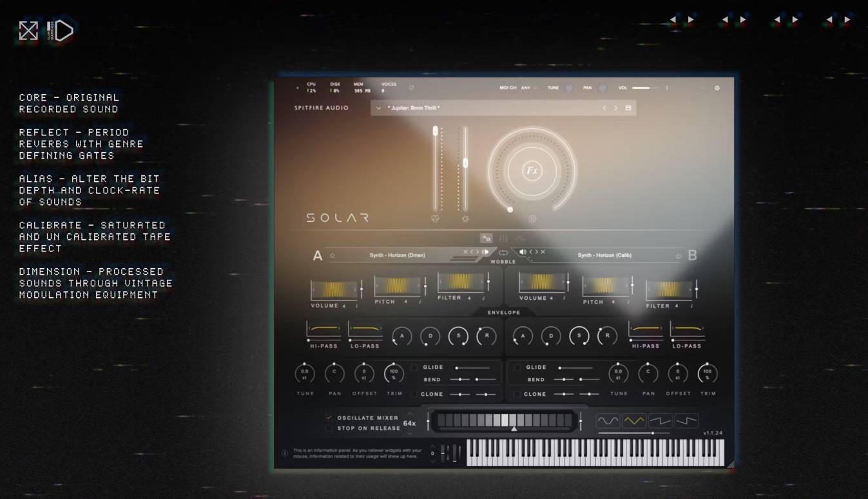The image size is (868, 499).
Task: Toggle the Sound A speaker mute icon
Action: click(x=485, y=251)
